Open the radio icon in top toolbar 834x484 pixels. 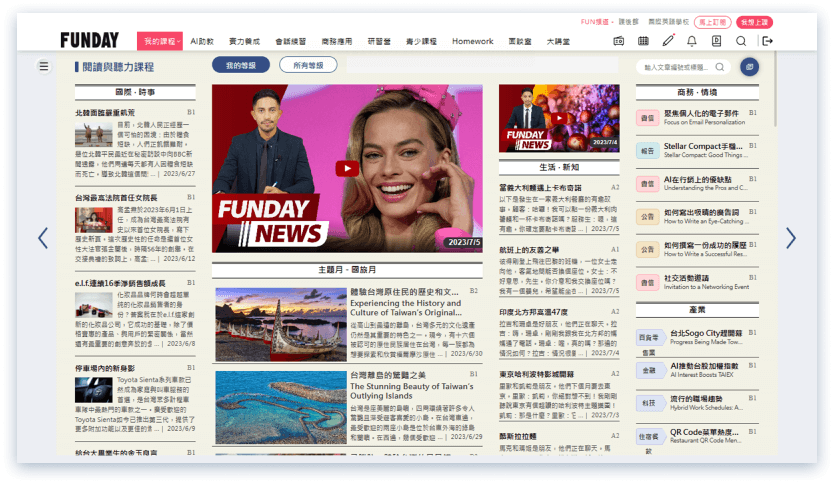[x=619, y=41]
